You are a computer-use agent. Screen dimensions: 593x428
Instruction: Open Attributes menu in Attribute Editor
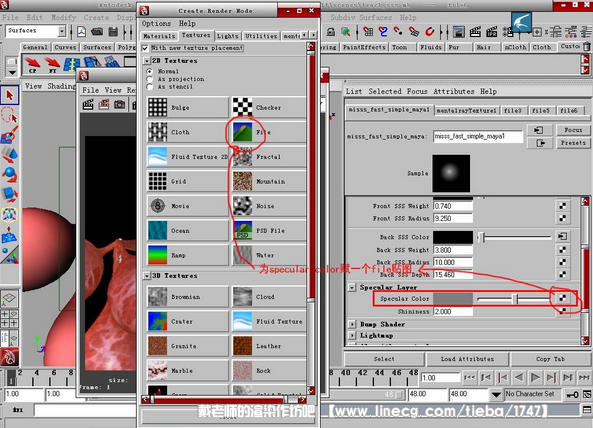click(x=454, y=91)
